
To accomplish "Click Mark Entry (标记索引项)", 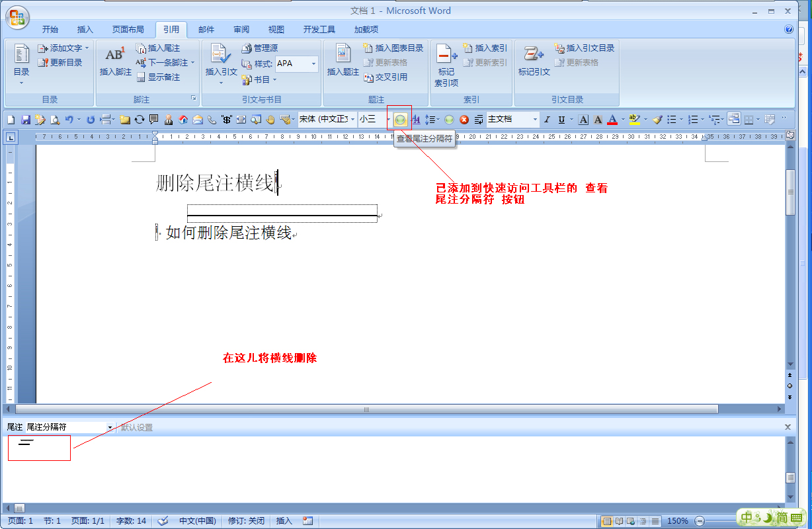I will coord(446,65).
